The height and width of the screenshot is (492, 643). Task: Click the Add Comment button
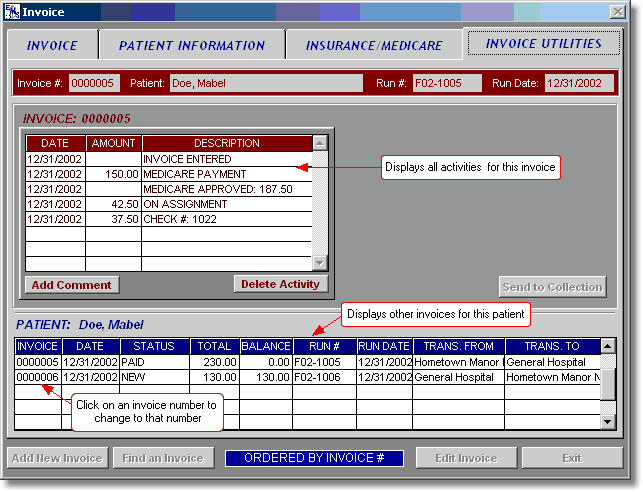(x=72, y=284)
